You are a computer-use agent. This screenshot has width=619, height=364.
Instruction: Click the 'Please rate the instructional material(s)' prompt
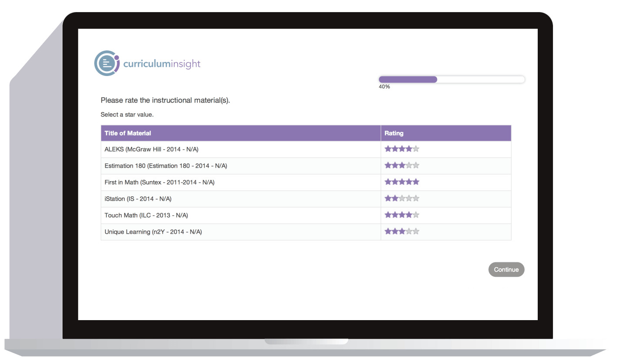165,100
